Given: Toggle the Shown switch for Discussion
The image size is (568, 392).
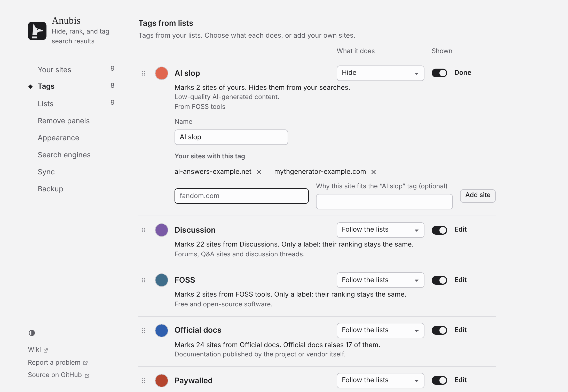Looking at the screenshot, I should [439, 230].
